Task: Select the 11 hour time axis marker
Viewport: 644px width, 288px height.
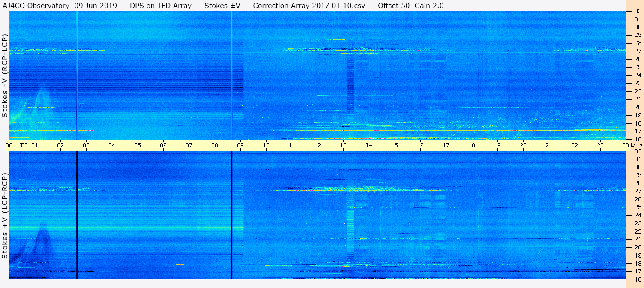Action: [x=292, y=145]
